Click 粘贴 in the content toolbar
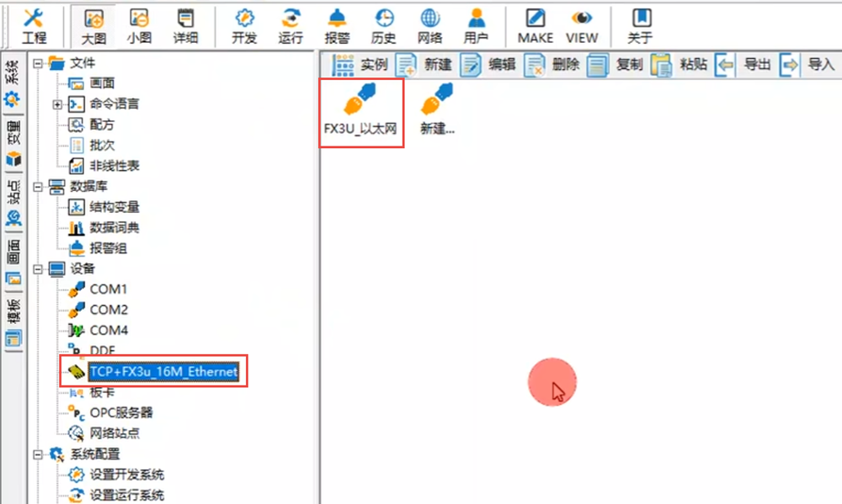The height and width of the screenshot is (504, 842). [679, 65]
